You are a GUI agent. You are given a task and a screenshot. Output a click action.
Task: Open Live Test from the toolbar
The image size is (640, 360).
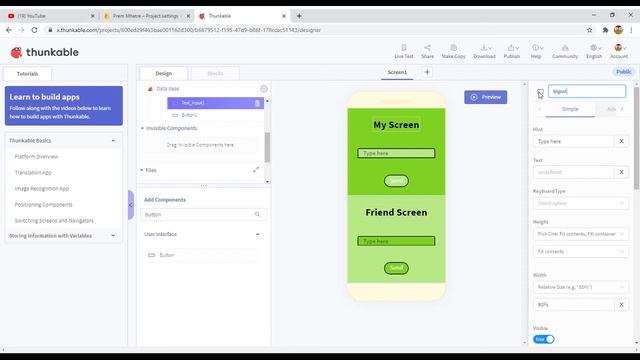click(404, 51)
